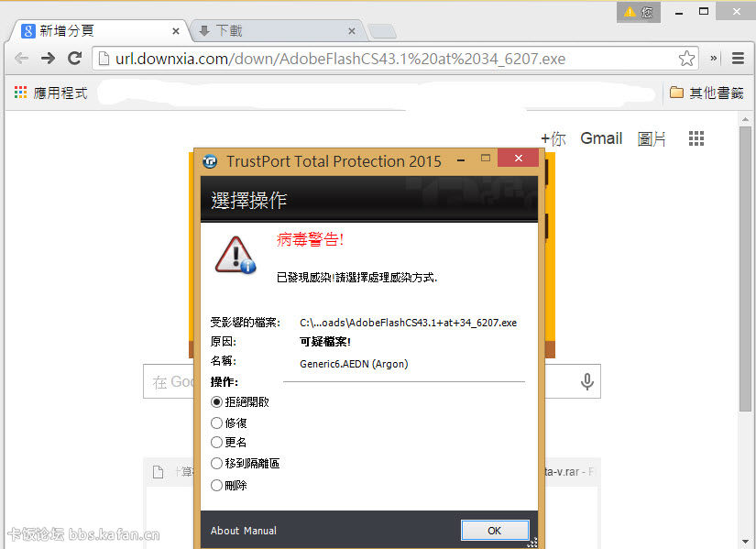The height and width of the screenshot is (549, 756).
Task: Click the 病毒警告! heading text
Action: (310, 239)
